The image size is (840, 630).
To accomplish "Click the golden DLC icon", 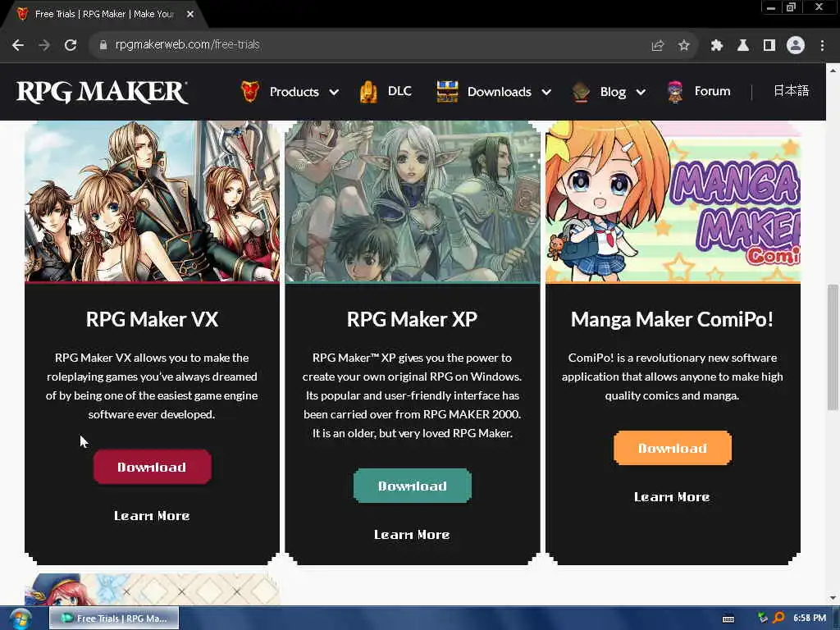I will (x=368, y=92).
